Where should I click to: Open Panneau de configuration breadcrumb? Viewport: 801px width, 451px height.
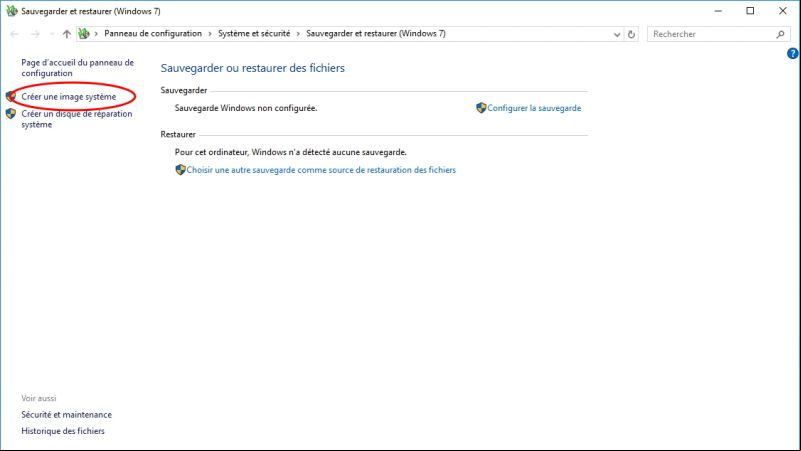[x=153, y=33]
